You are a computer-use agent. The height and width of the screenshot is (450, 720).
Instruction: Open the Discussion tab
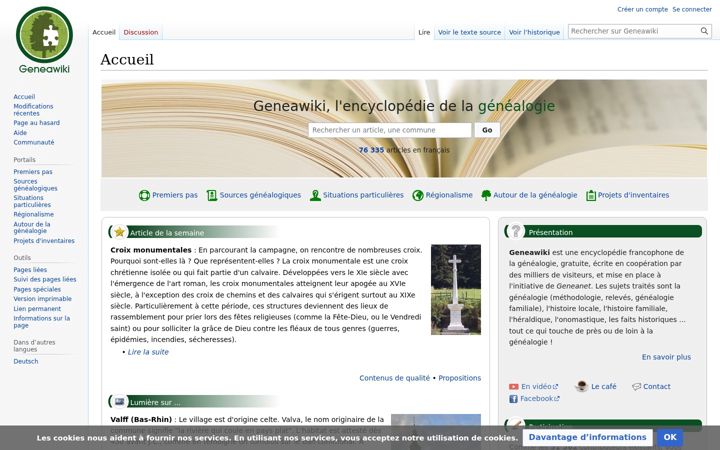pyautogui.click(x=141, y=32)
